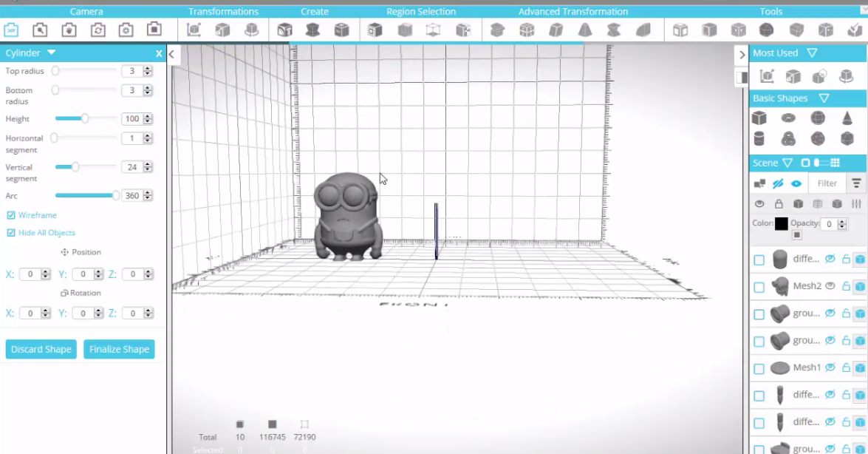This screenshot has height=454, width=868.
Task: Toggle visibility of Mesh1
Action: 830,367
